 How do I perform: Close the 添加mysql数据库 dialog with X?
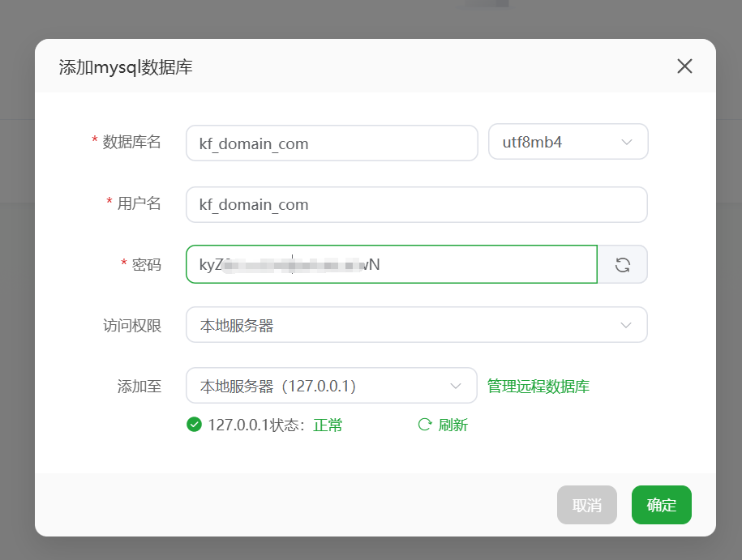684,66
